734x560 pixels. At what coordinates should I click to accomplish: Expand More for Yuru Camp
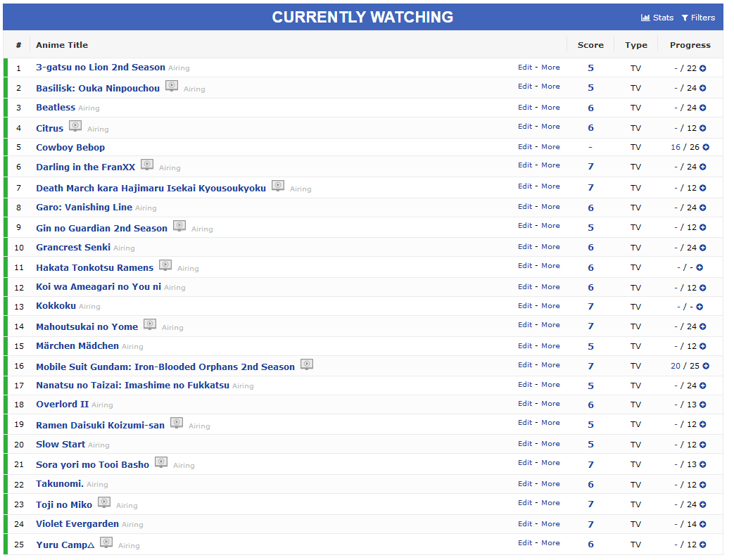point(550,543)
